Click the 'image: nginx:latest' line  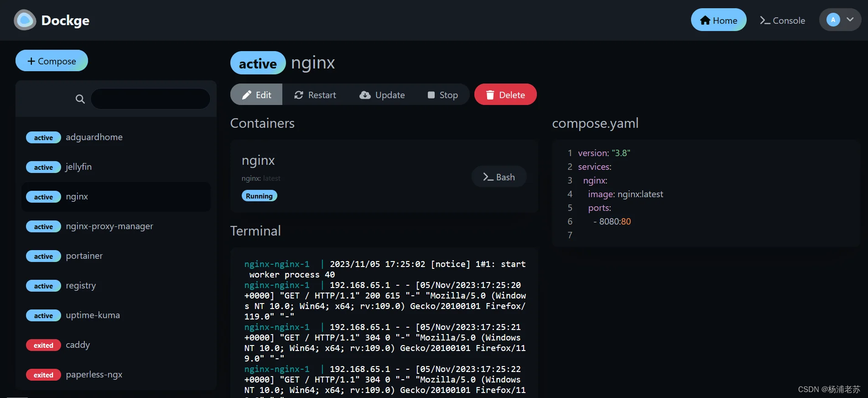point(625,194)
